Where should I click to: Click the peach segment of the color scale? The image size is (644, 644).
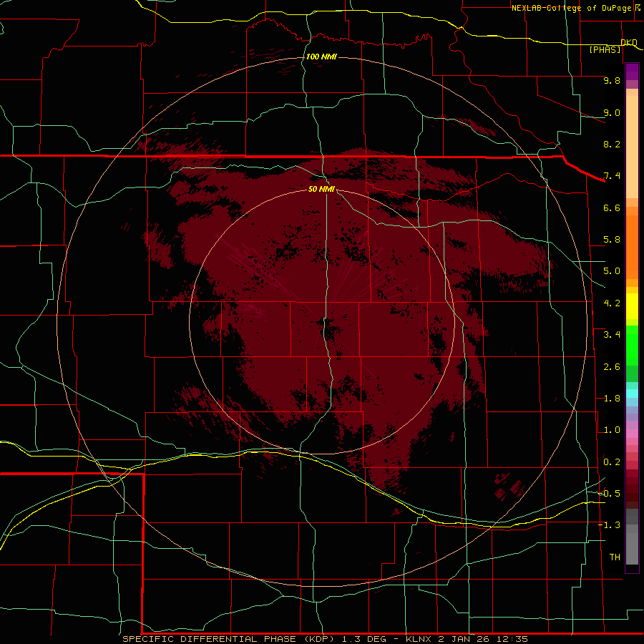point(632,147)
